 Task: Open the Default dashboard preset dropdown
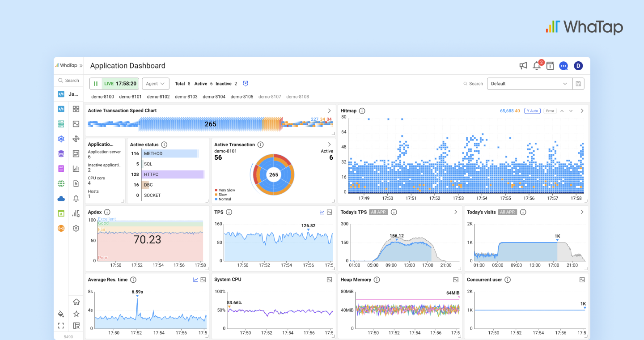coord(530,83)
